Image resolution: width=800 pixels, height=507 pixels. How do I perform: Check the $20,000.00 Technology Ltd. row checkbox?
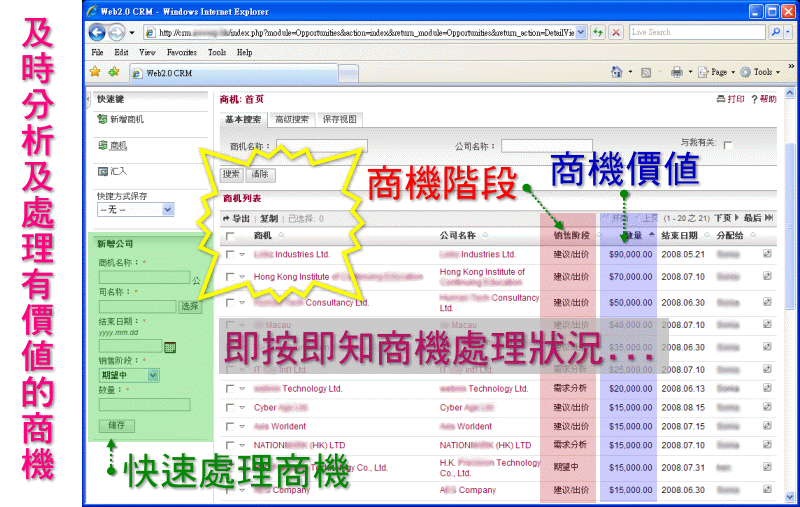tap(230, 389)
